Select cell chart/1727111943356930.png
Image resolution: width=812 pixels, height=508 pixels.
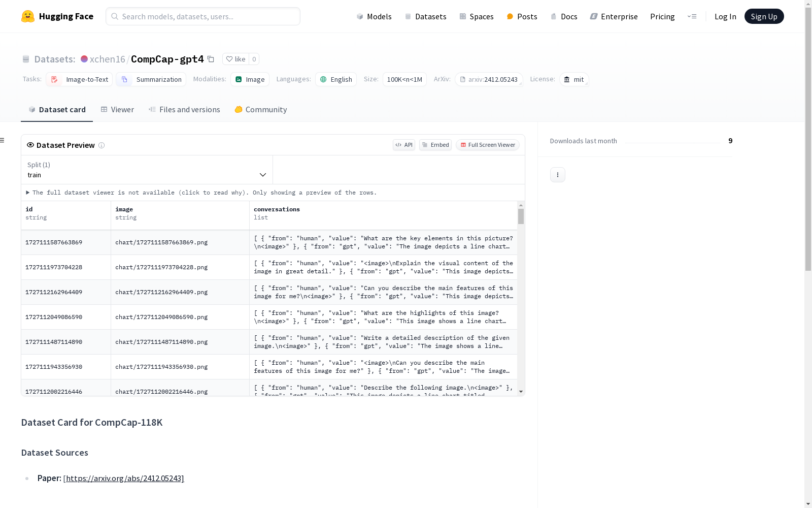click(x=180, y=367)
